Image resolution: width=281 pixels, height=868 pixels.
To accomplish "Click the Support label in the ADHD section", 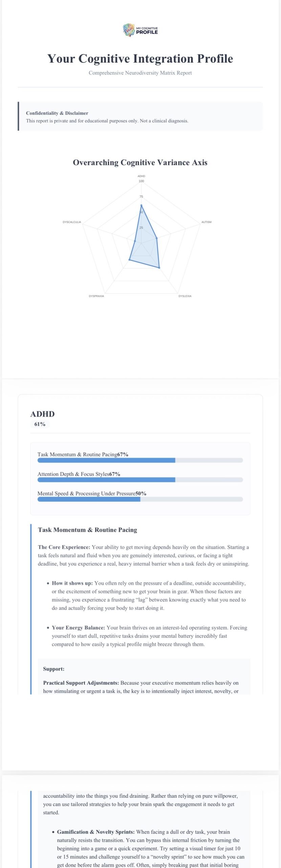I will [53, 669].
